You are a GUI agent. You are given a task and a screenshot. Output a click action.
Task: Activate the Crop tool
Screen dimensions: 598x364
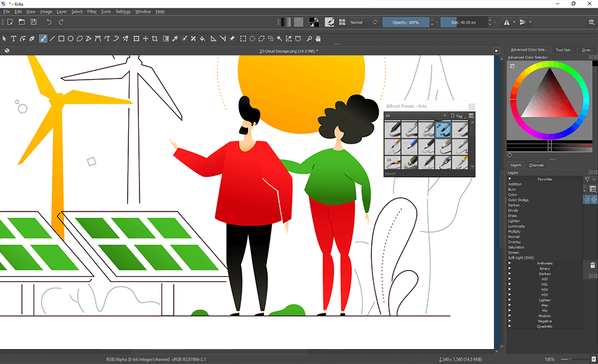pos(155,39)
